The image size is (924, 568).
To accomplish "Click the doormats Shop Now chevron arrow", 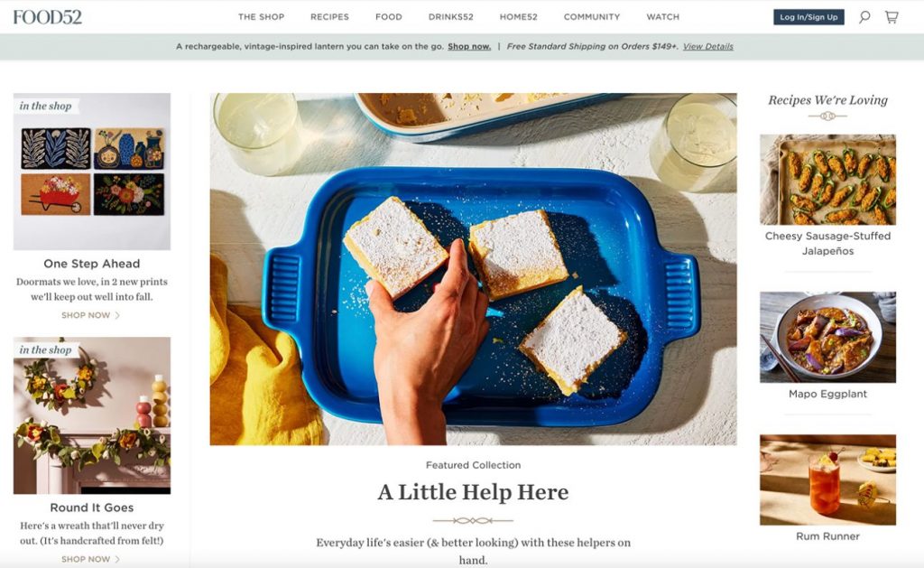I will pyautogui.click(x=117, y=315).
